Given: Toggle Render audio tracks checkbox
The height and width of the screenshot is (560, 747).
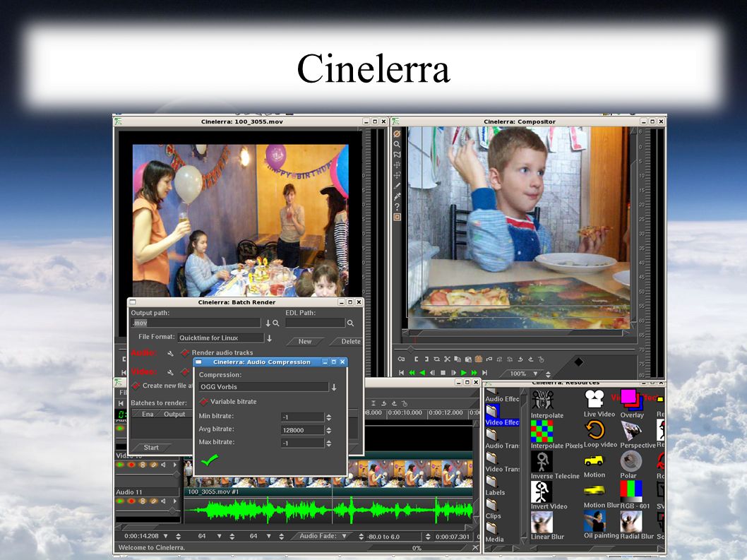Looking at the screenshot, I should point(185,352).
